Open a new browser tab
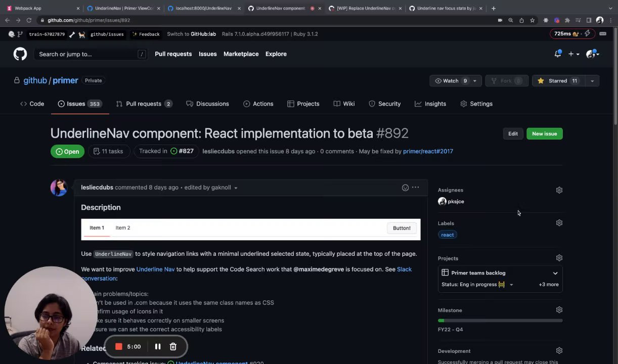Image resolution: width=618 pixels, height=364 pixels. point(494,8)
